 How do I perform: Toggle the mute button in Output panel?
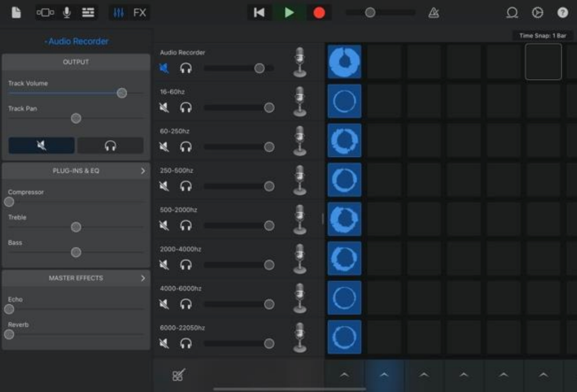click(x=42, y=146)
